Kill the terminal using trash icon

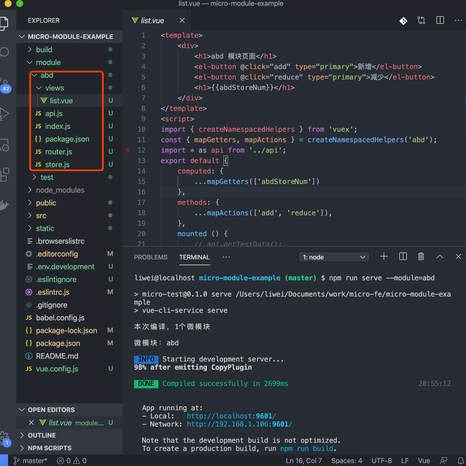421,256
